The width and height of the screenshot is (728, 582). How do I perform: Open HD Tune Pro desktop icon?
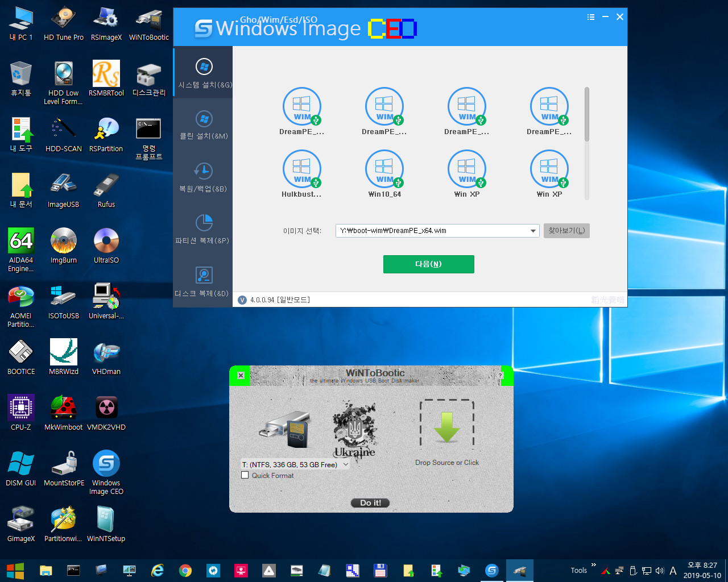click(x=64, y=24)
